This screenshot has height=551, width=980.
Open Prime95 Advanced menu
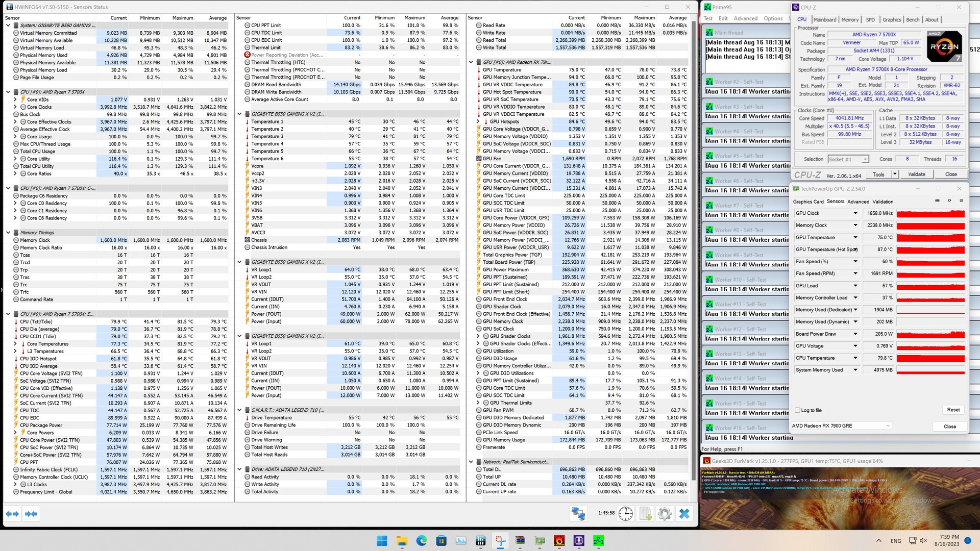tap(745, 18)
